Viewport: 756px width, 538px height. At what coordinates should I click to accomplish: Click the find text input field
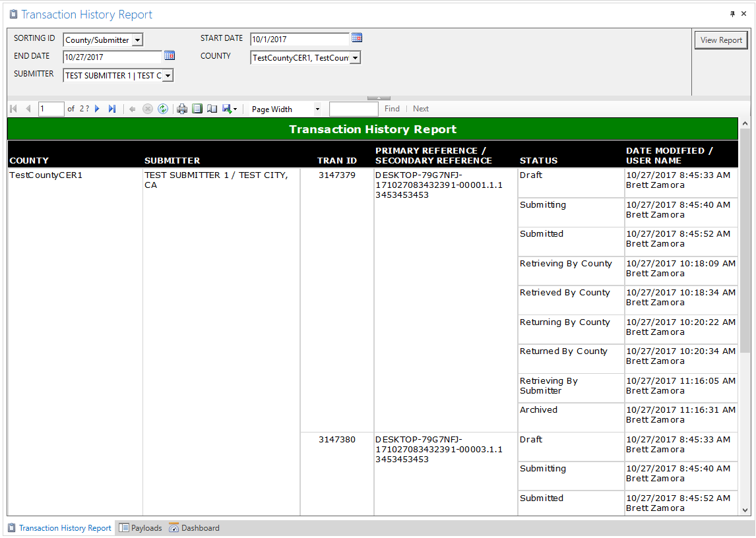coord(354,109)
